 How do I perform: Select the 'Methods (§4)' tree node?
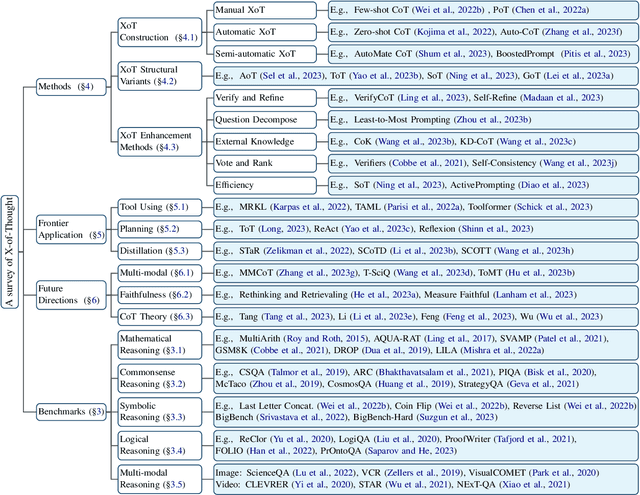(67, 87)
